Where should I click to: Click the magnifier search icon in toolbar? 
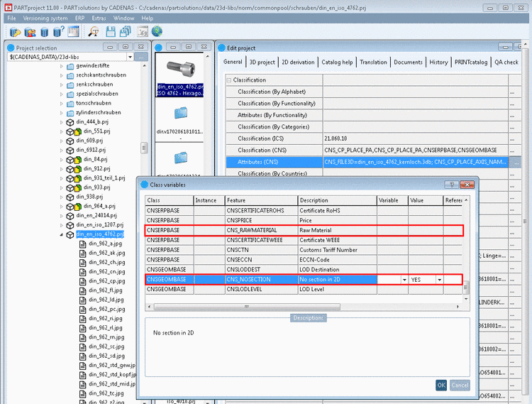pyautogui.click(x=94, y=31)
